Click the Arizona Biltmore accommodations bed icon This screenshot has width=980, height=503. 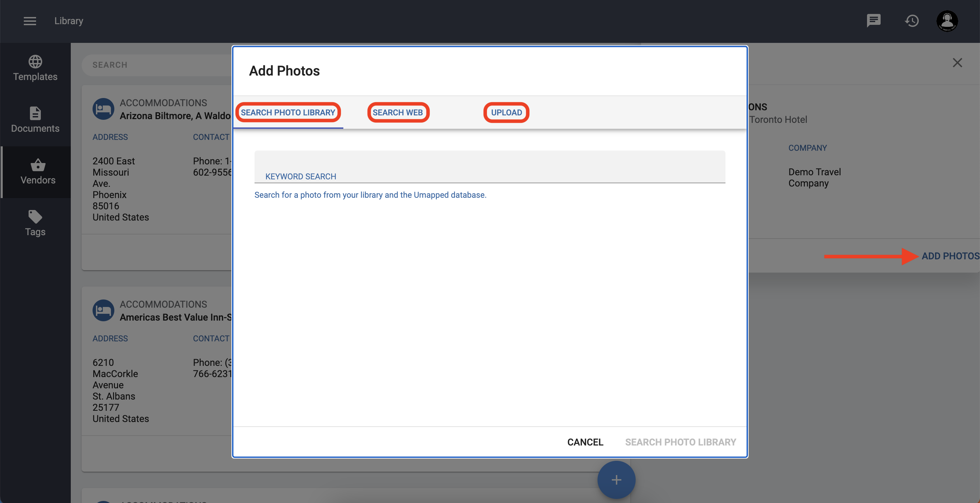[x=103, y=109]
